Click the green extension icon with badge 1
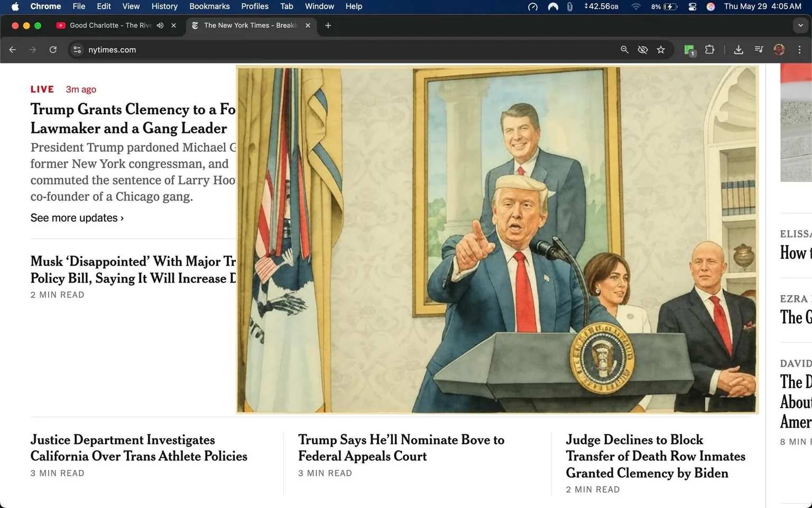 689,49
